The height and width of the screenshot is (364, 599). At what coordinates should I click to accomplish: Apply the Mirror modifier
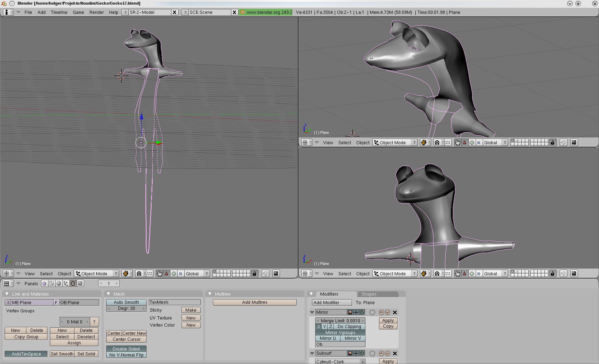pyautogui.click(x=388, y=321)
